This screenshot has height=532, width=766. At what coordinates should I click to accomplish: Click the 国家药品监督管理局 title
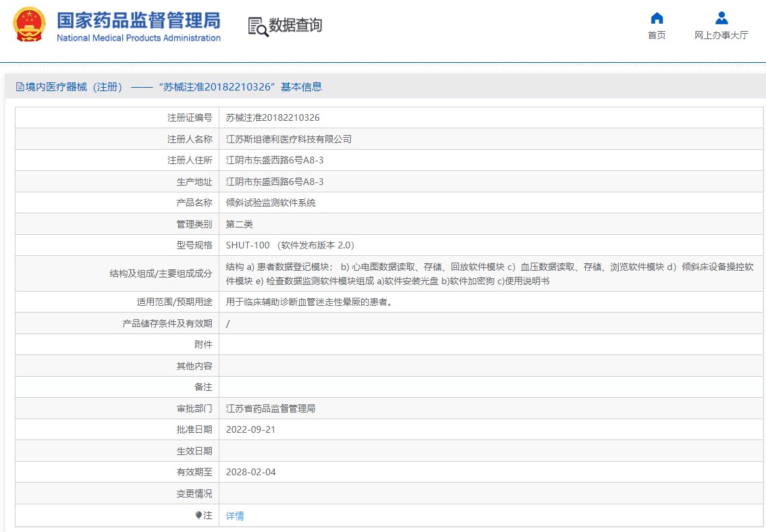(139, 20)
